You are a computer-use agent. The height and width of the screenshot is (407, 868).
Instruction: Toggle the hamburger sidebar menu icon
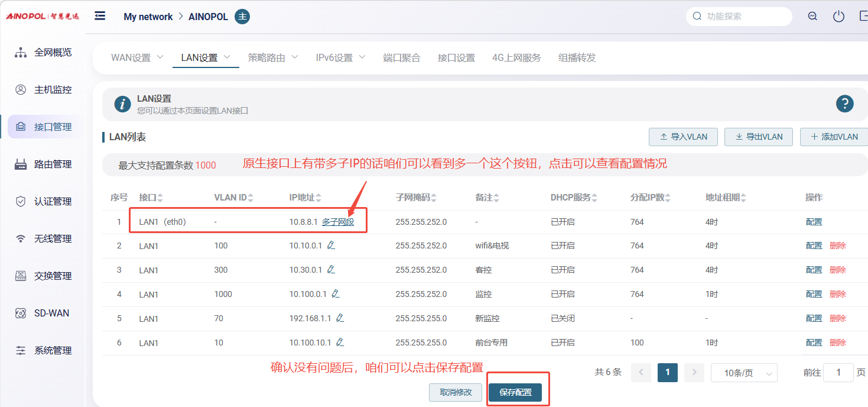coord(100,16)
